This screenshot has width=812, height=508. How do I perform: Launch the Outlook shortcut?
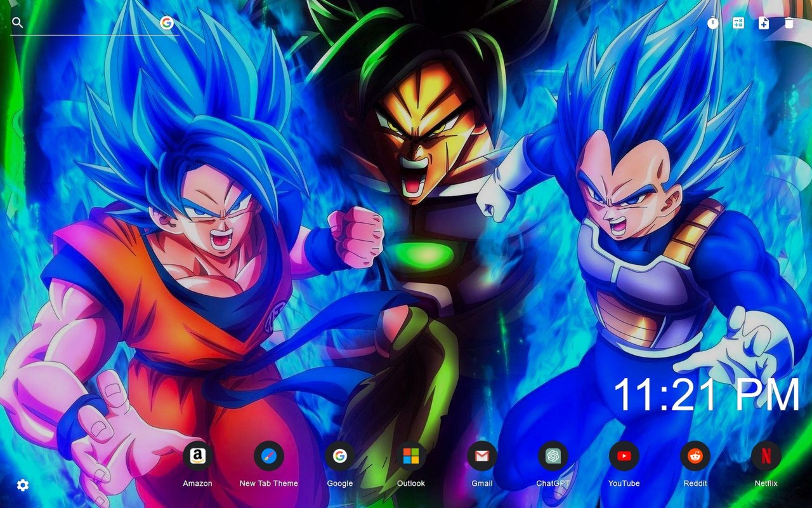411,456
